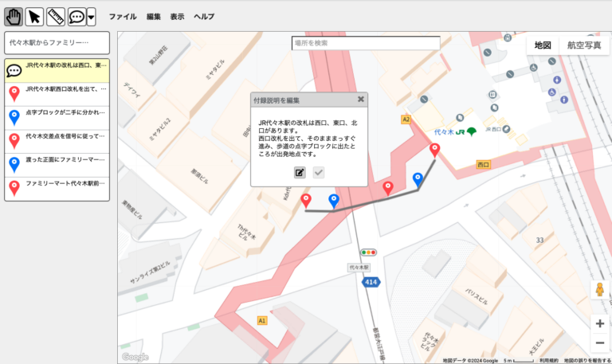Click the blue marker at route bend left
612x364 pixels.
click(334, 202)
